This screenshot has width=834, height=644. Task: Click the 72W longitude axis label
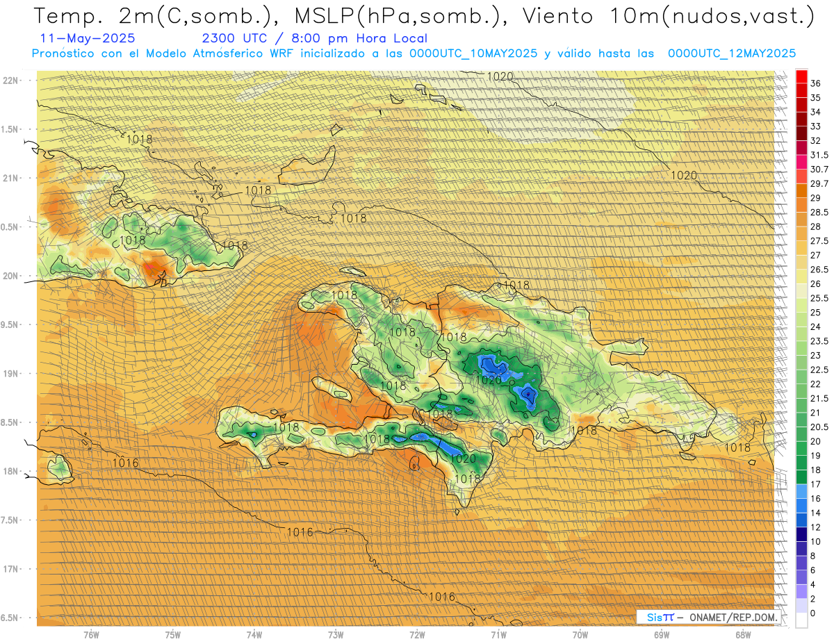[417, 634]
